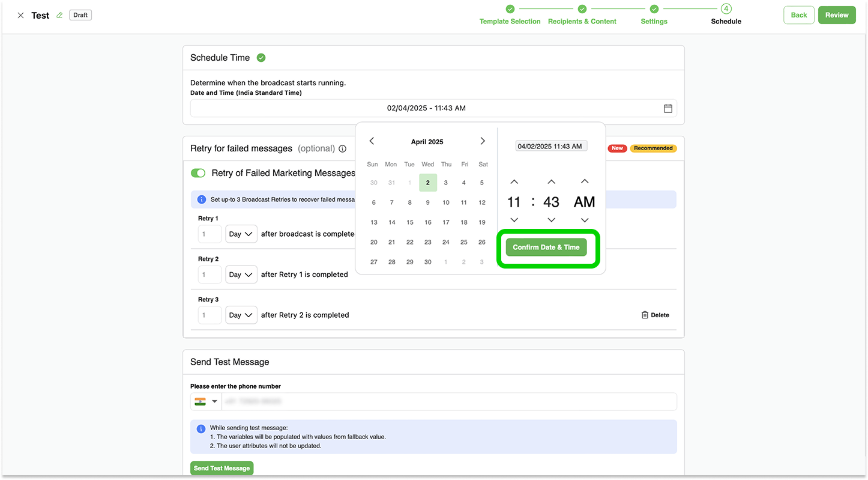Open the India country code dropdown
The width and height of the screenshot is (868, 480).
[x=206, y=401]
